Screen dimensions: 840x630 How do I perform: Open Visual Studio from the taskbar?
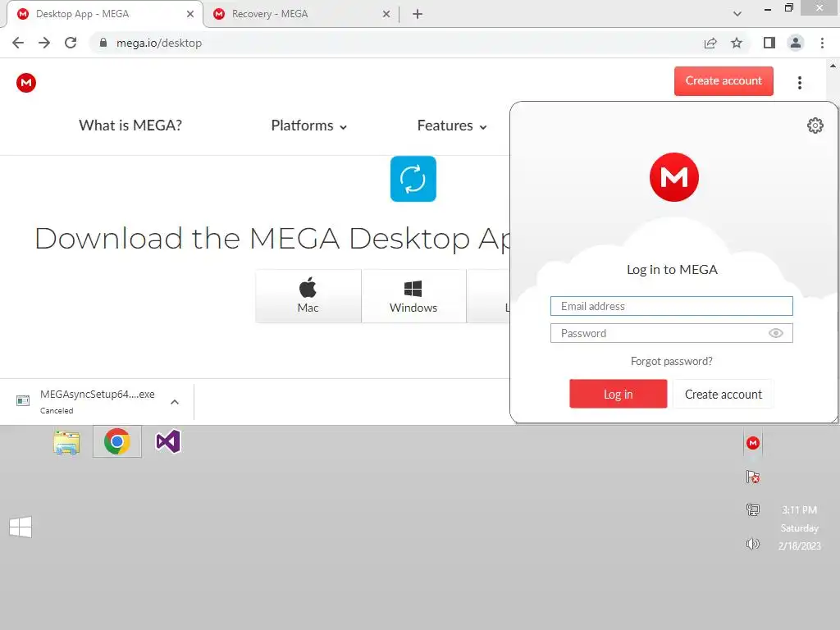point(167,442)
